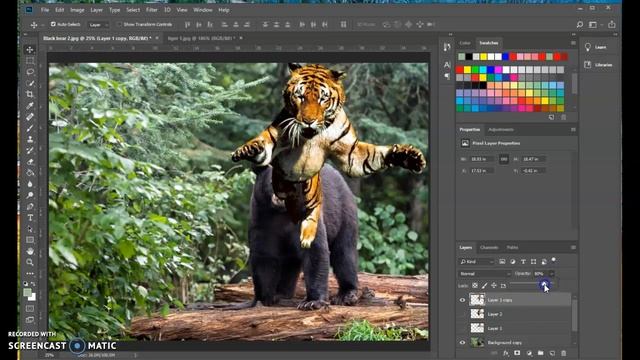This screenshot has width=640, height=360.
Task: Delete layer using the Layers trash icon
Action: 564,353
